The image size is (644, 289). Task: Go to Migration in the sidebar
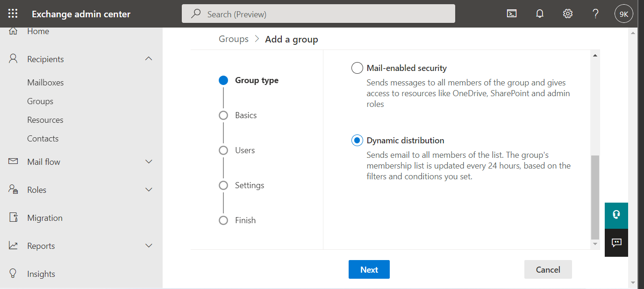pos(45,218)
